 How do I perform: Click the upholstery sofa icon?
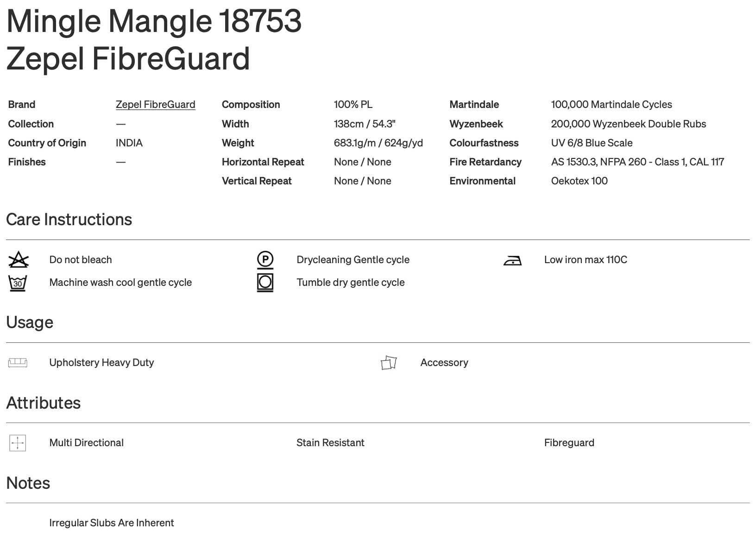tap(18, 362)
